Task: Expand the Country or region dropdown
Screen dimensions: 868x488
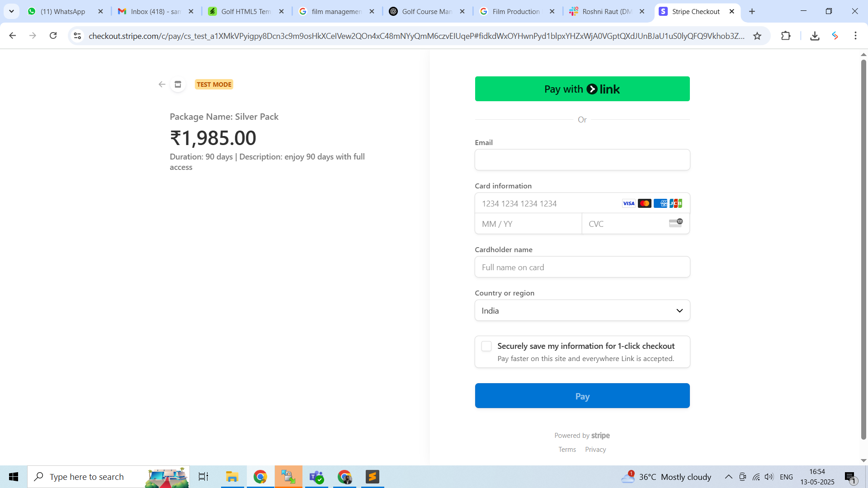Action: coord(582,310)
